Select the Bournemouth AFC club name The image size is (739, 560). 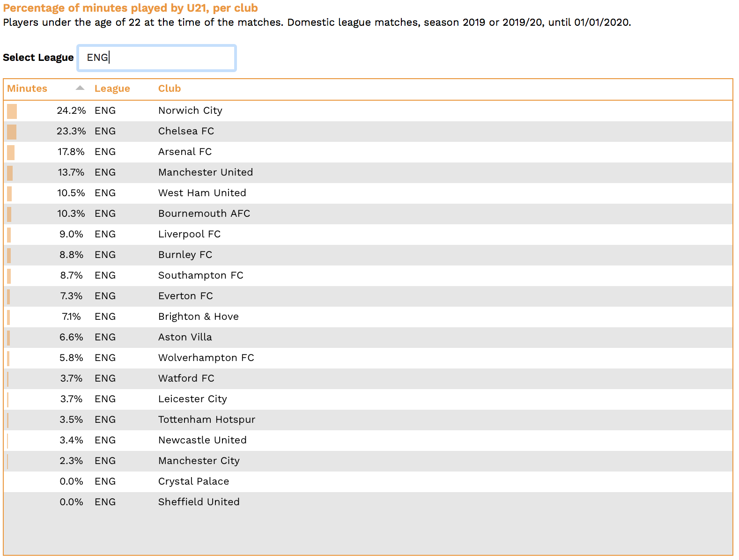pos(204,214)
